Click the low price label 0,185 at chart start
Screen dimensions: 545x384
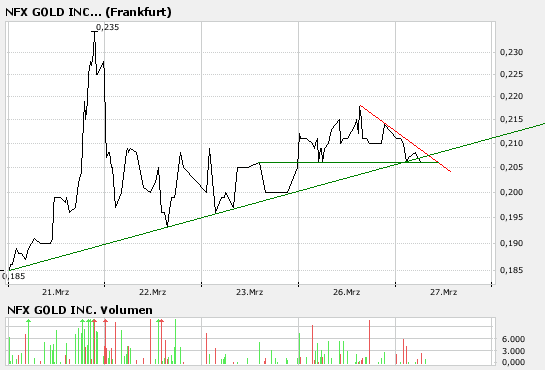14,276
